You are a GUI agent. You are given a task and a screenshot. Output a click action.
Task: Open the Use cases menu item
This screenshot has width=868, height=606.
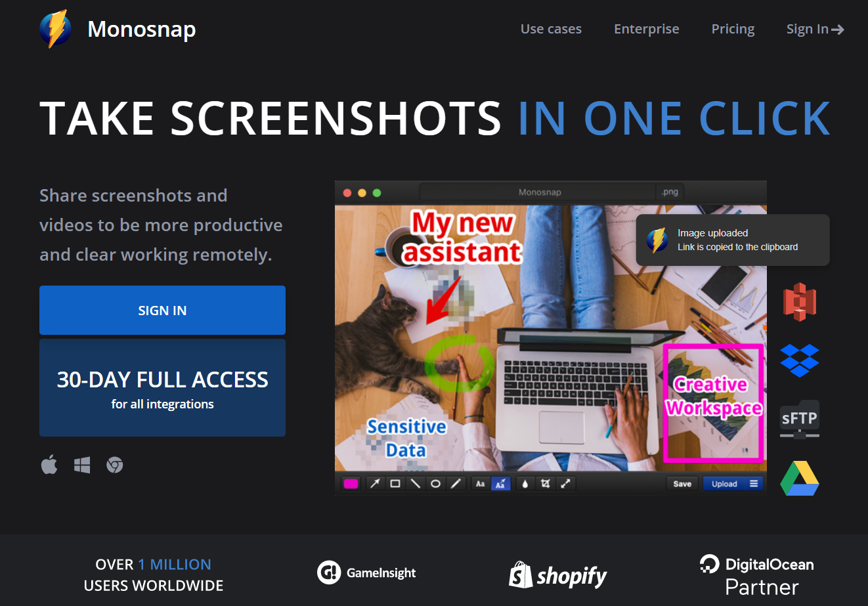[551, 29]
